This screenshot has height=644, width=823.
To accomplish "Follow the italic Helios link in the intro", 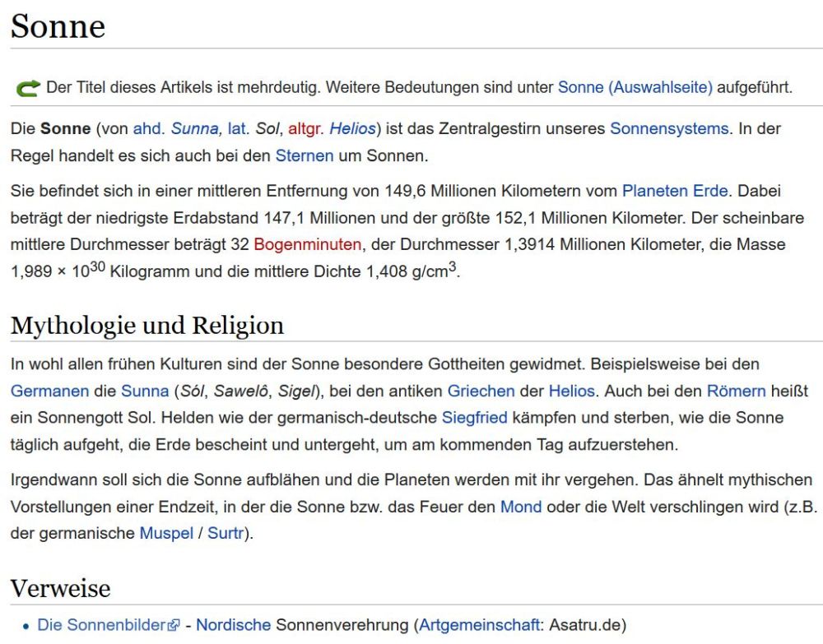I will [353, 128].
